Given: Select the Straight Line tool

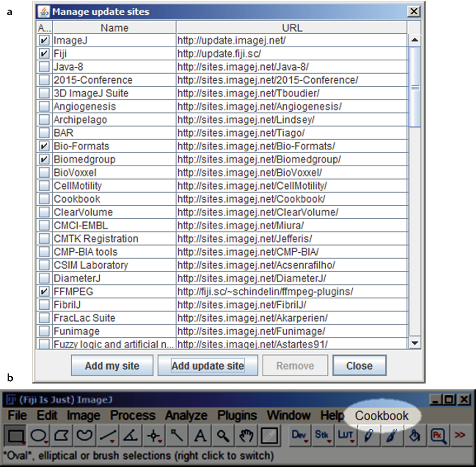Looking at the screenshot, I should (x=107, y=436).
